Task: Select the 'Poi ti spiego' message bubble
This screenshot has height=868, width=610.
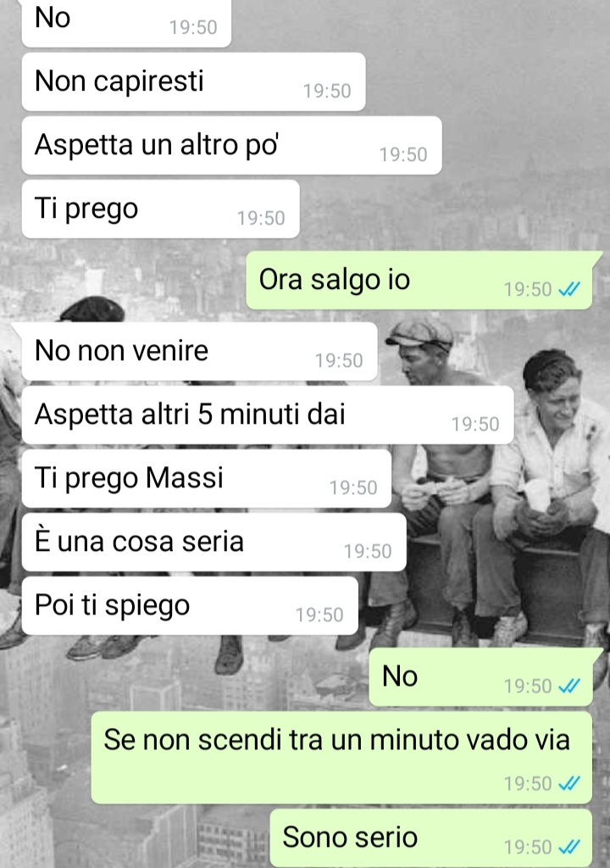Action: 190,606
